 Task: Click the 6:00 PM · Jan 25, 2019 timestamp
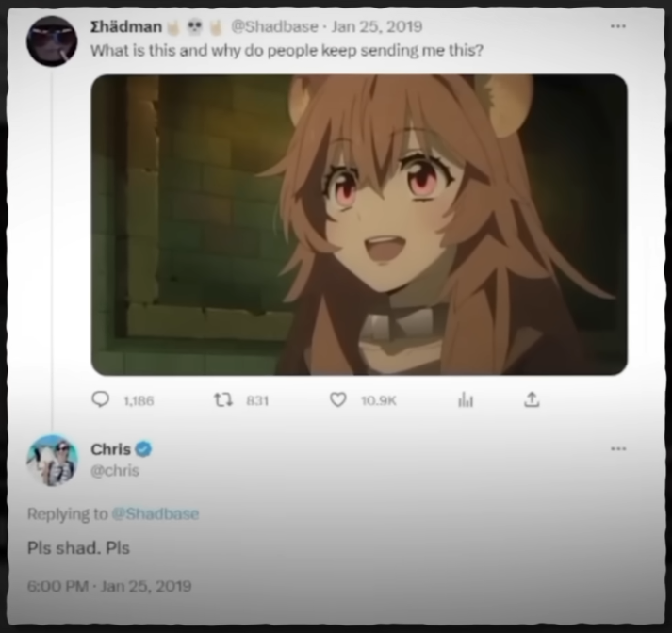pyautogui.click(x=109, y=586)
